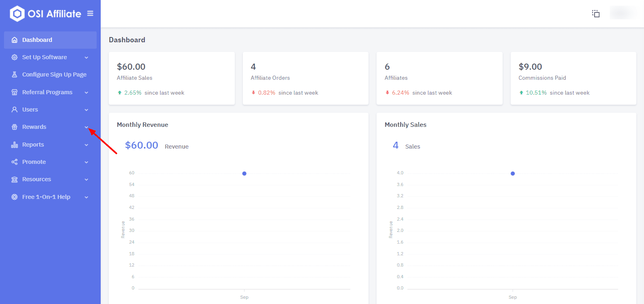Toggle the hamburger sidebar menu

click(x=90, y=14)
